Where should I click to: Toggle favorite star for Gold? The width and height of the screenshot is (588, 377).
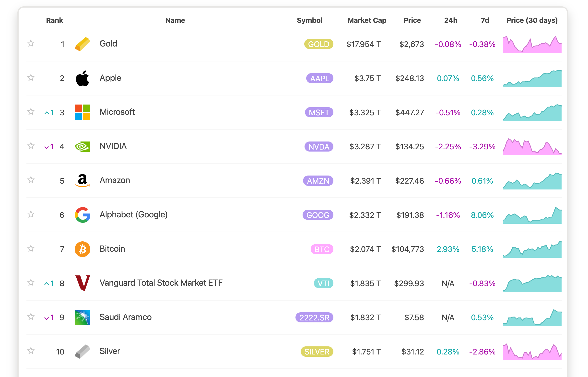(31, 44)
